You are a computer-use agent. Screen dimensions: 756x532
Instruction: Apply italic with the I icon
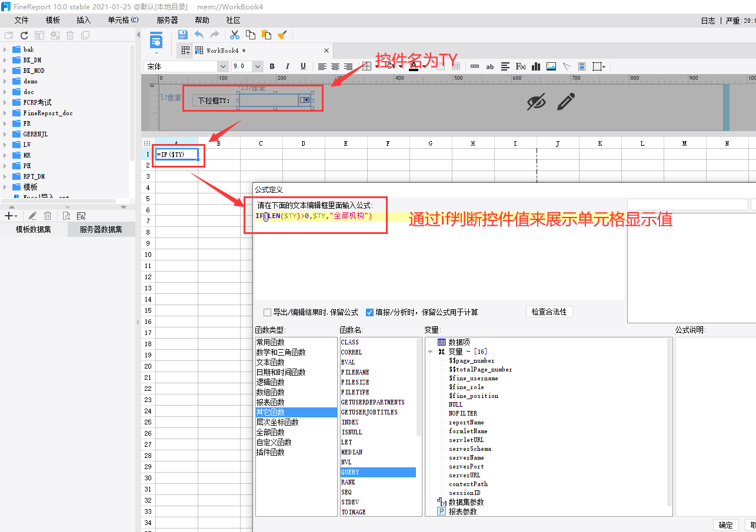click(x=288, y=66)
